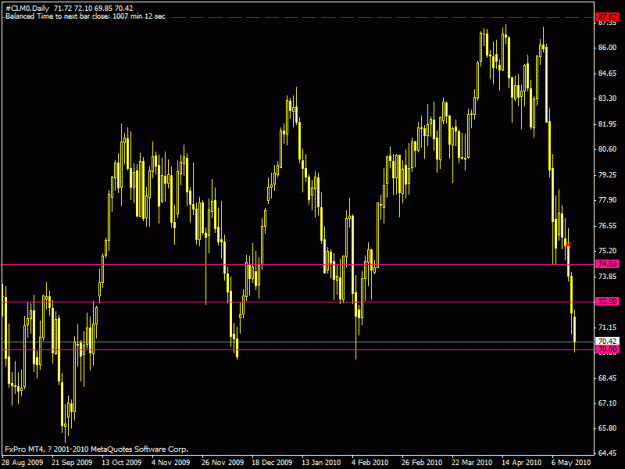Click the 81.95 price scale value

click(607, 124)
